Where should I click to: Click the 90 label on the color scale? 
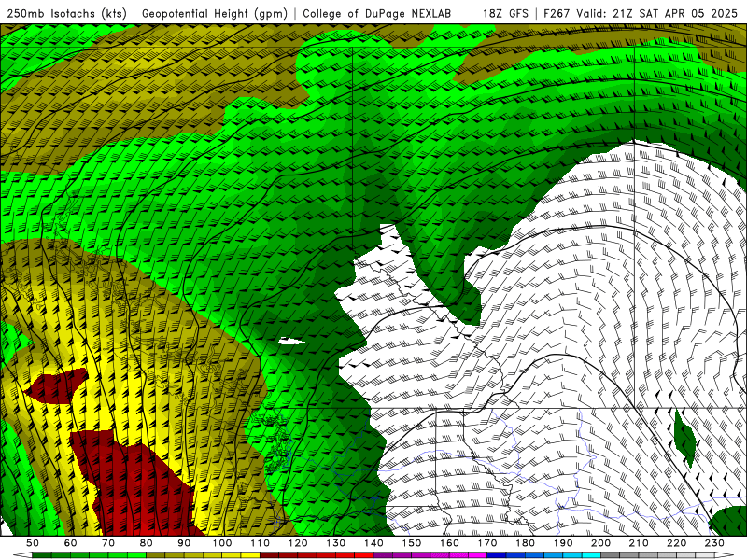(x=184, y=543)
